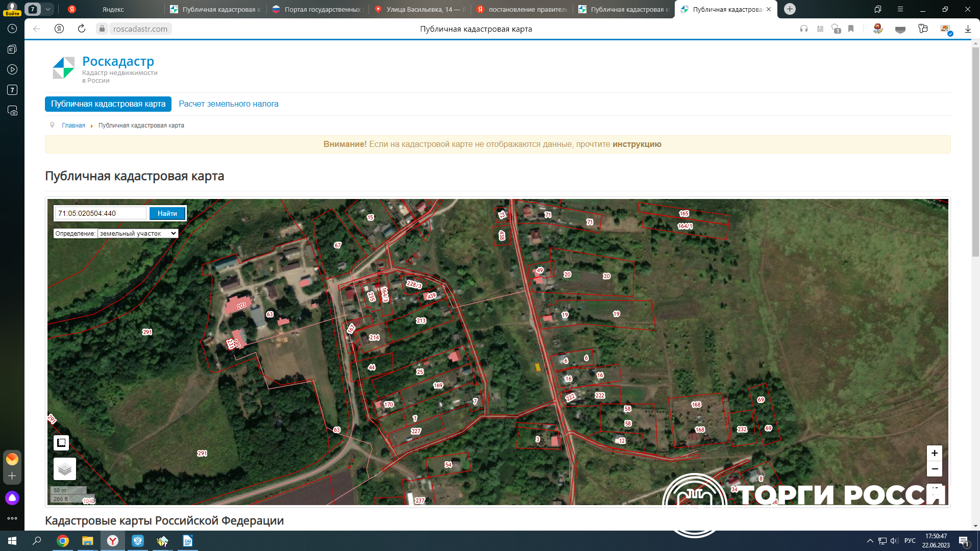Zoom out the map with minus button

[934, 469]
